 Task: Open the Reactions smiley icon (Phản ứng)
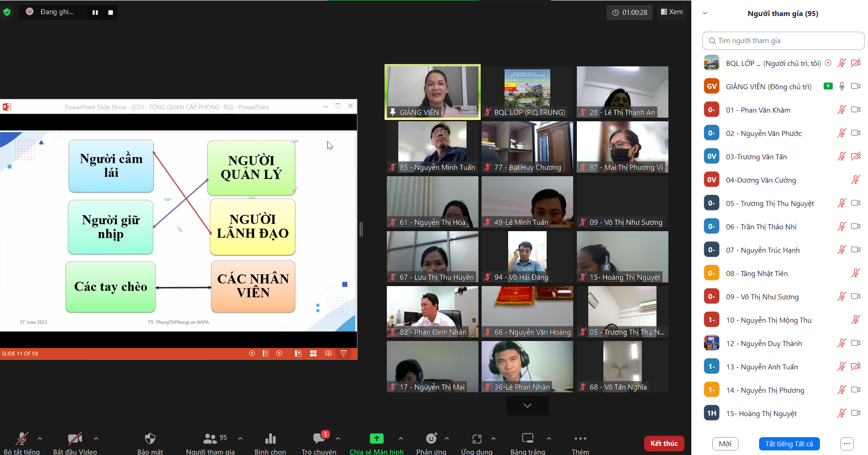pyautogui.click(x=431, y=439)
